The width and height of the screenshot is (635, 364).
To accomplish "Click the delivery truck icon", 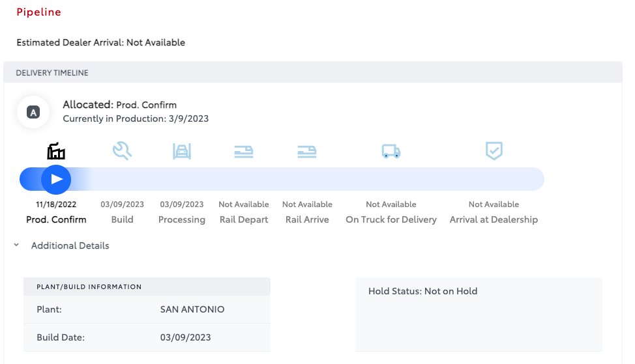I will coord(391,152).
